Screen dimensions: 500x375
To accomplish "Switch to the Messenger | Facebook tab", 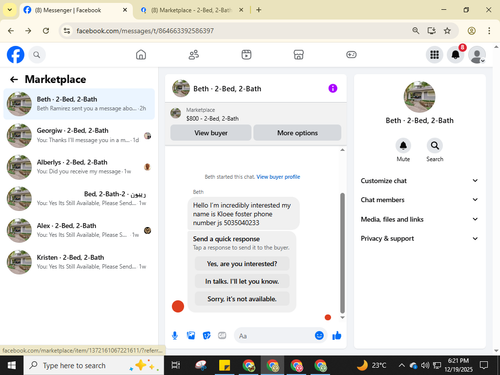I will pos(75,10).
